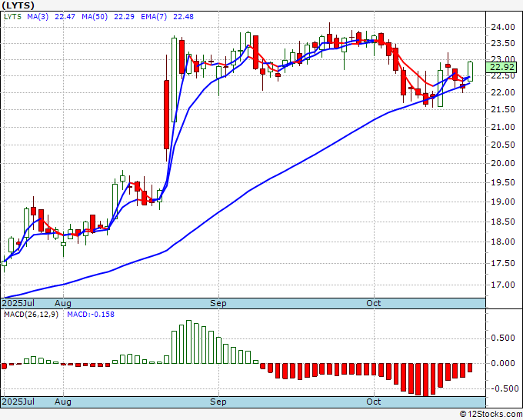
Task: Click the lowest red MACD histogram bar
Action: pyautogui.click(x=425, y=380)
